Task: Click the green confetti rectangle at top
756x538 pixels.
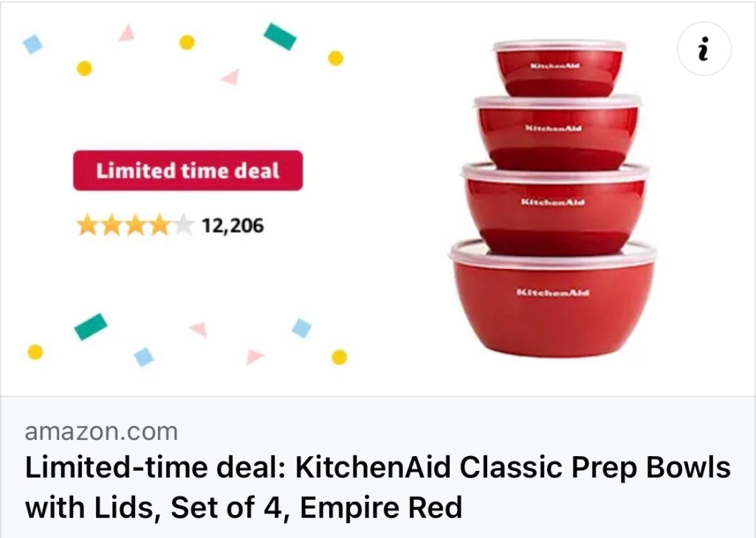Action: (x=280, y=37)
